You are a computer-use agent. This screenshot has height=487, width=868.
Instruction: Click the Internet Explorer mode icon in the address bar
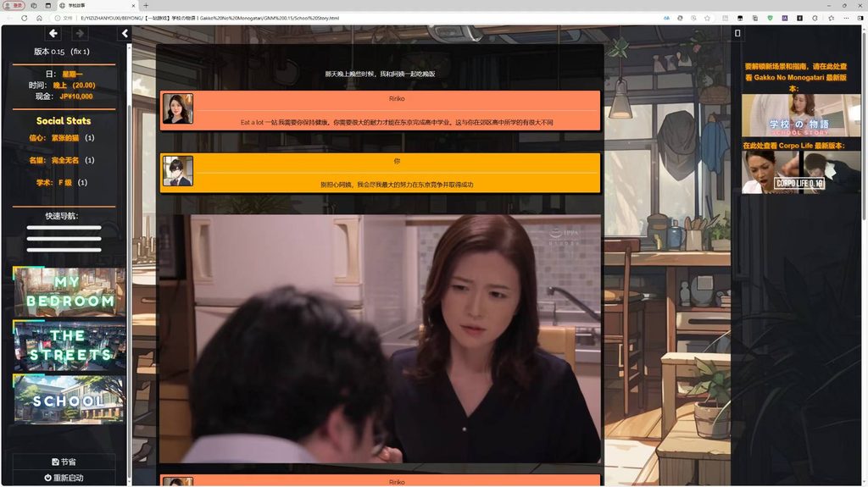click(680, 18)
